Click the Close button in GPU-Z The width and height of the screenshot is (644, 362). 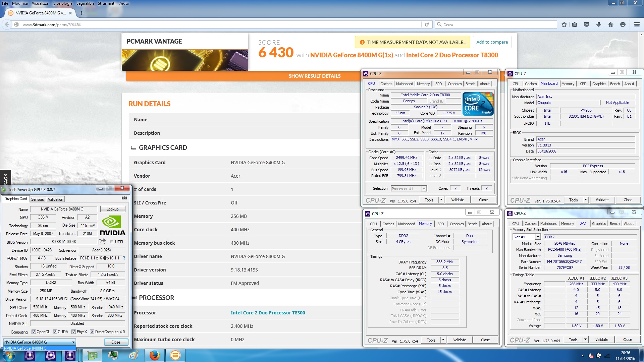[116, 342]
